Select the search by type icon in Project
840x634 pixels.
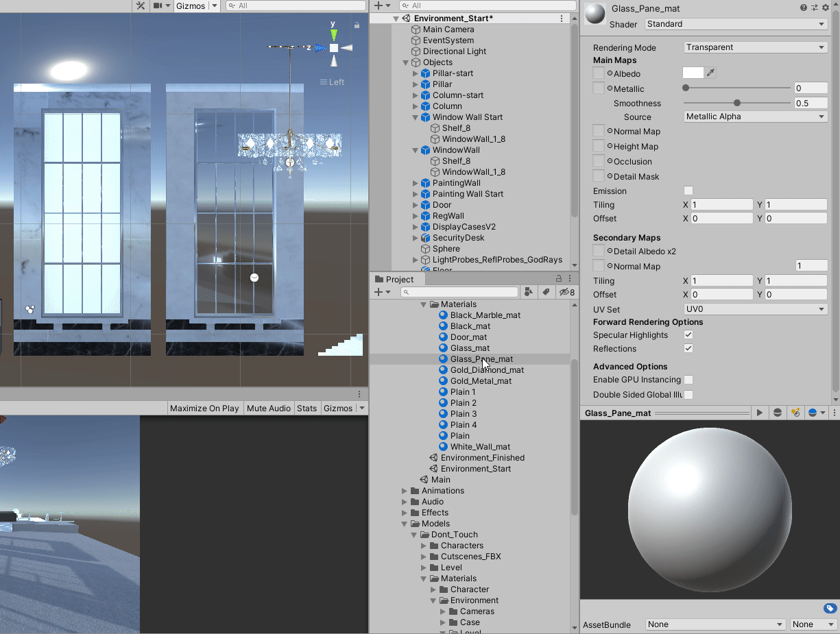tap(529, 291)
